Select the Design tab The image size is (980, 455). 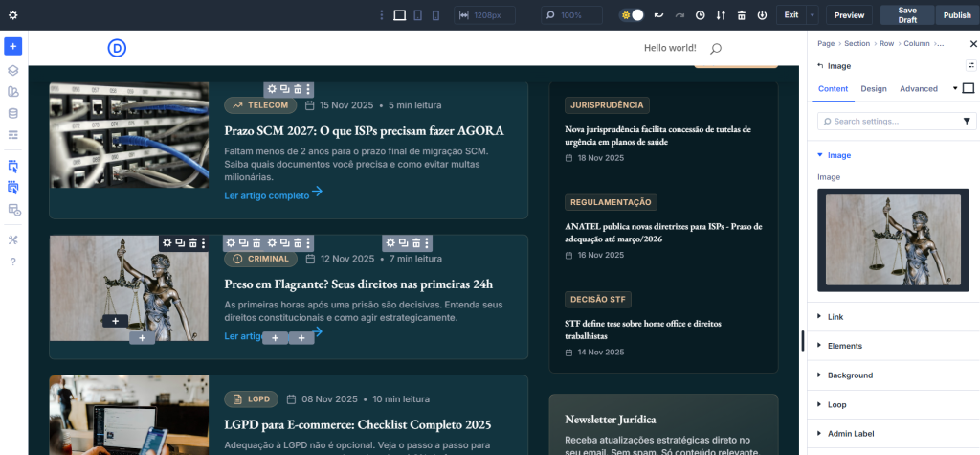pyautogui.click(x=874, y=89)
